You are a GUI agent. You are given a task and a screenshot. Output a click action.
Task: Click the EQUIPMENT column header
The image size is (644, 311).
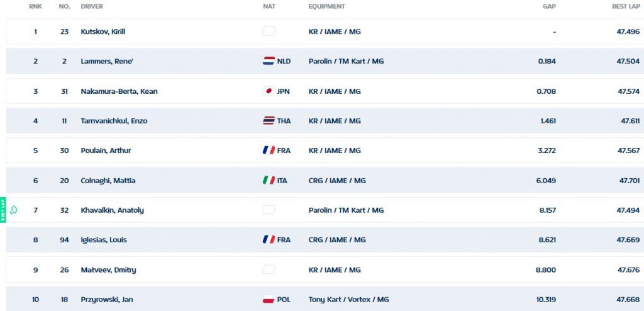click(x=327, y=6)
